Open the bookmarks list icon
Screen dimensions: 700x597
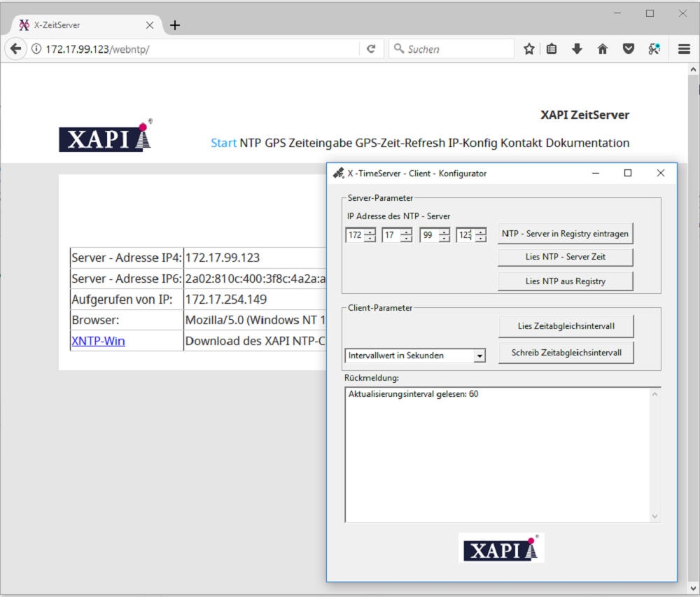pyautogui.click(x=552, y=49)
